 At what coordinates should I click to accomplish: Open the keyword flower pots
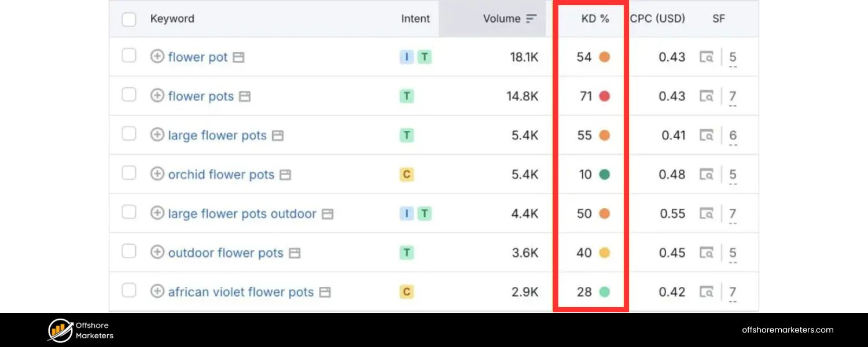[x=201, y=96]
